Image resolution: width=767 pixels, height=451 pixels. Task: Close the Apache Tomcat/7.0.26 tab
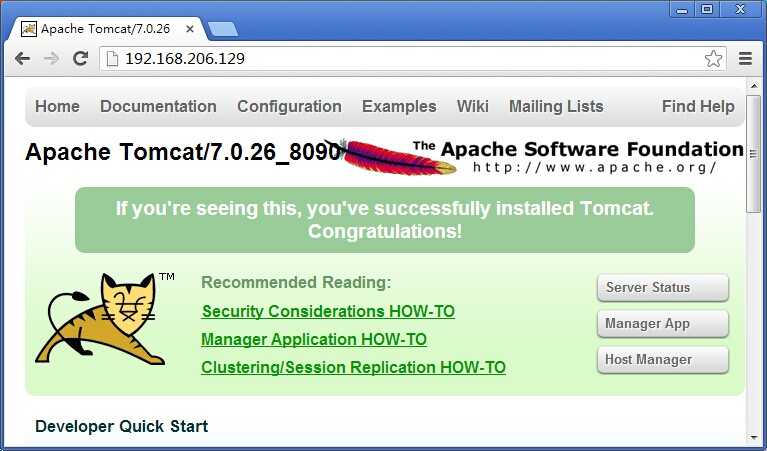(190, 29)
